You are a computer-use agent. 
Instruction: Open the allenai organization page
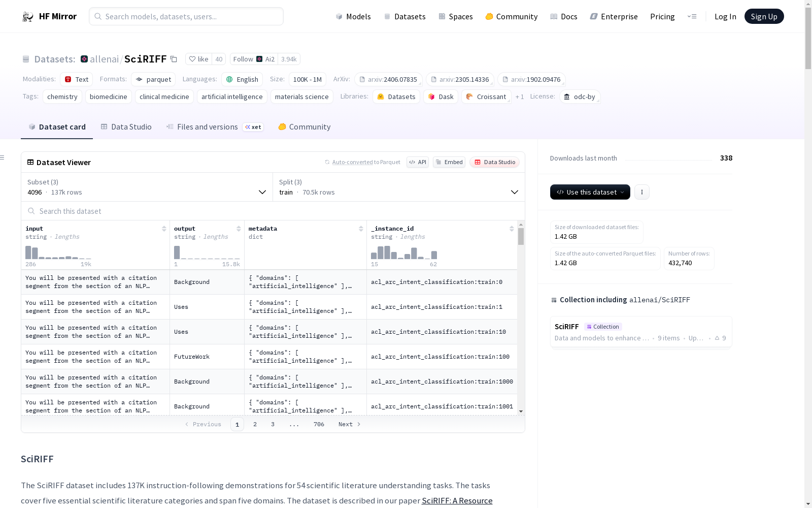click(x=104, y=59)
